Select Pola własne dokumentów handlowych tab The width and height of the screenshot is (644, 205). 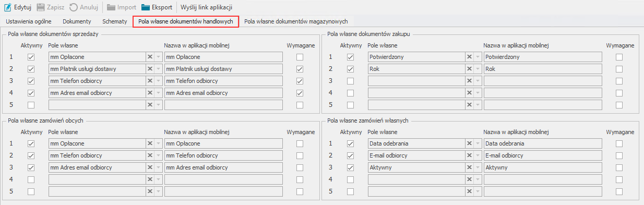(186, 21)
